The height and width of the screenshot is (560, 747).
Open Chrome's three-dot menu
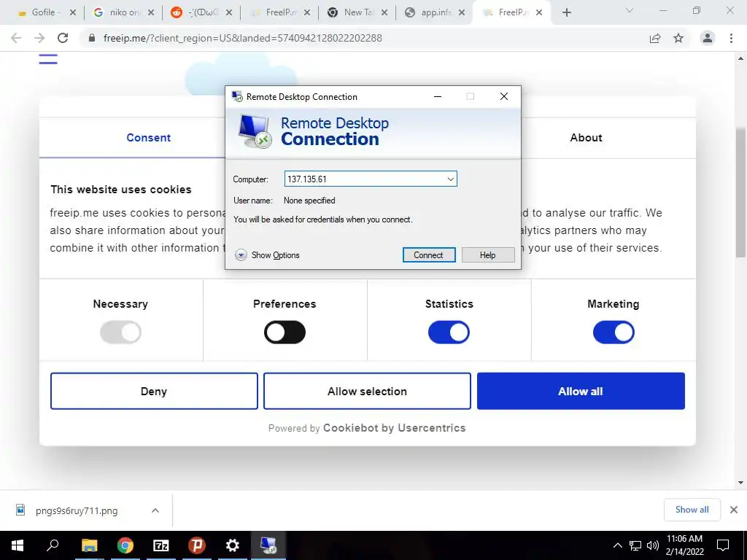click(x=731, y=38)
